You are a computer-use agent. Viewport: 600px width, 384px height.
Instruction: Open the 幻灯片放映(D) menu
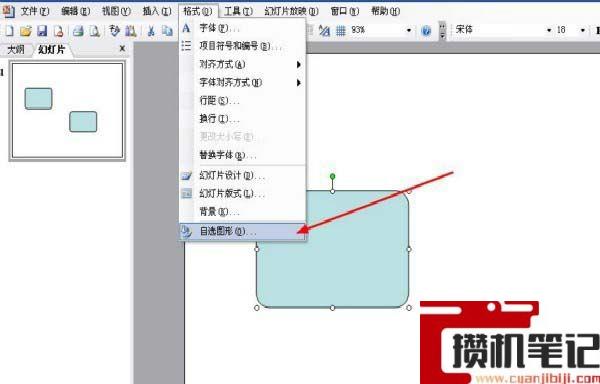point(292,11)
